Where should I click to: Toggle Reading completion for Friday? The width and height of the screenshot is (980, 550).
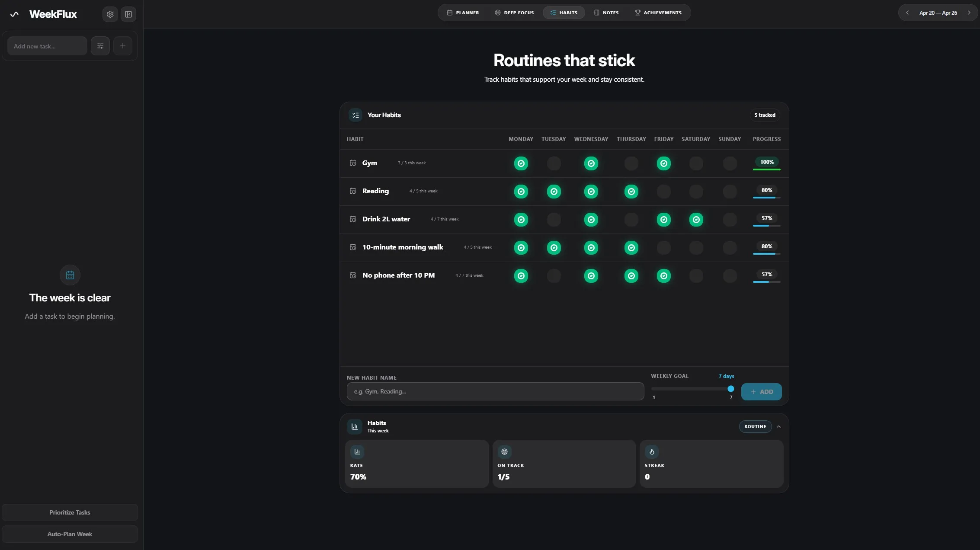click(x=664, y=191)
